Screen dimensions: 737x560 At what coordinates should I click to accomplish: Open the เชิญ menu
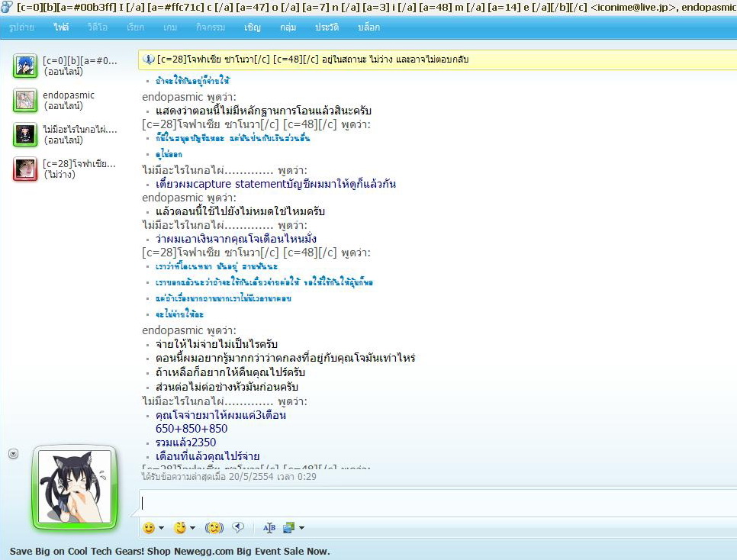click(x=253, y=27)
